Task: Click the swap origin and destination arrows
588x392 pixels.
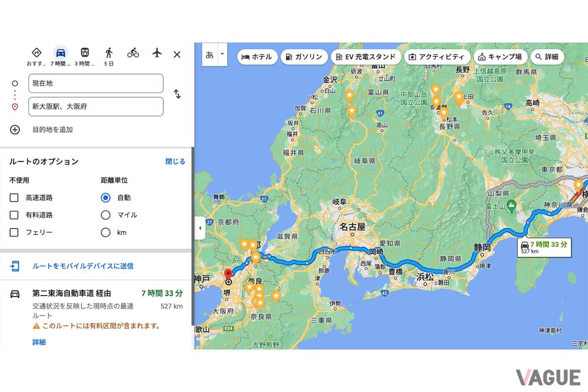Action: (x=177, y=94)
